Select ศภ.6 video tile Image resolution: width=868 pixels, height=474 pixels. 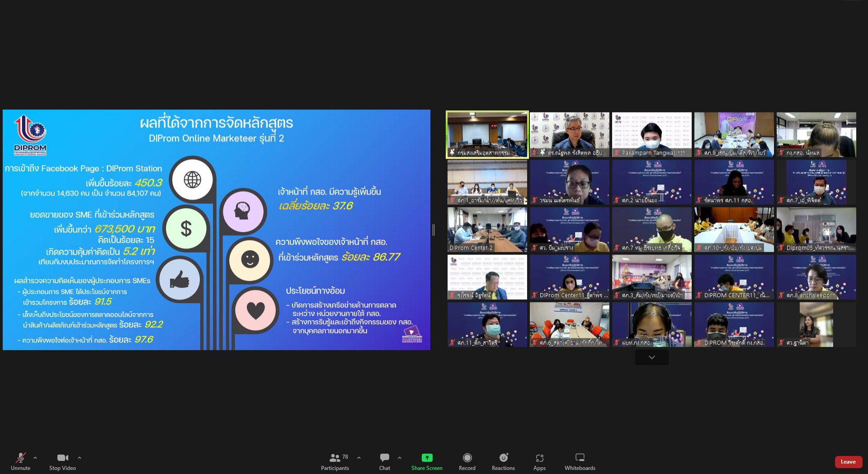point(569,325)
